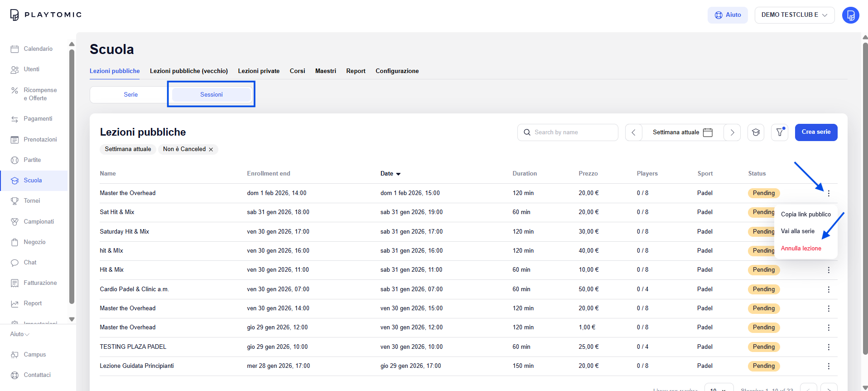This screenshot has width=868, height=391.
Task: Expand the DEMO TESTCLUB E dropdown
Action: [x=794, y=15]
